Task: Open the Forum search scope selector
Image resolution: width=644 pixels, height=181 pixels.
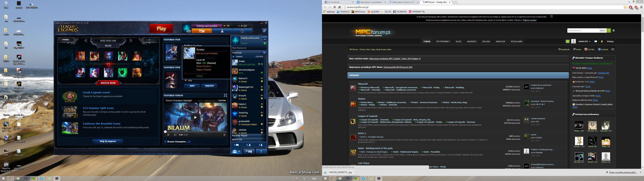Action: click(x=603, y=31)
